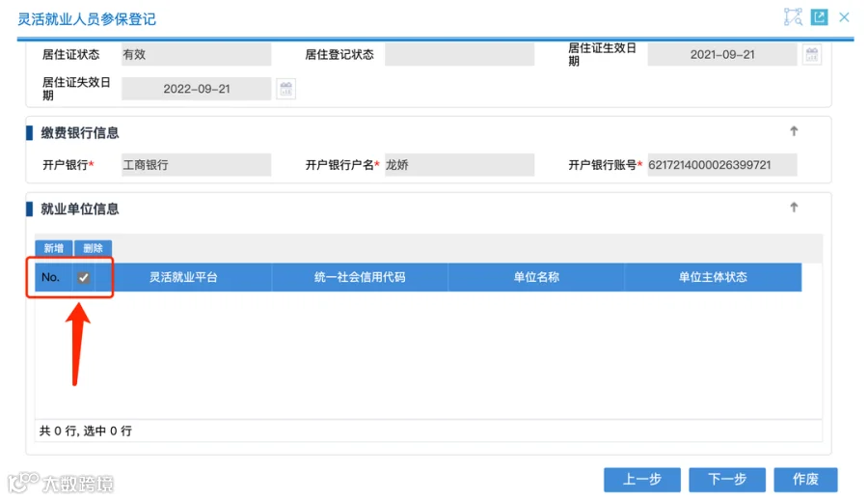Select the 单位主体状态 column header
Image resolution: width=868 pixels, height=500 pixels.
click(x=713, y=277)
